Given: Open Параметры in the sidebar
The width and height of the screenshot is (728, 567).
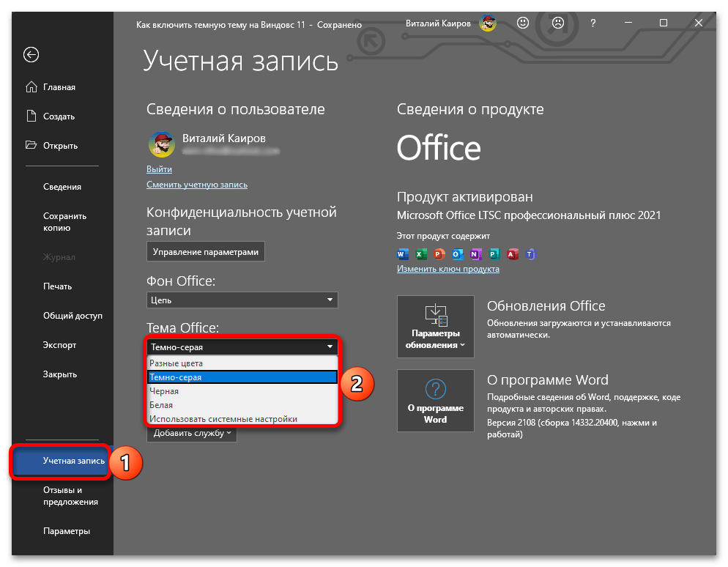Looking at the screenshot, I should 67,531.
